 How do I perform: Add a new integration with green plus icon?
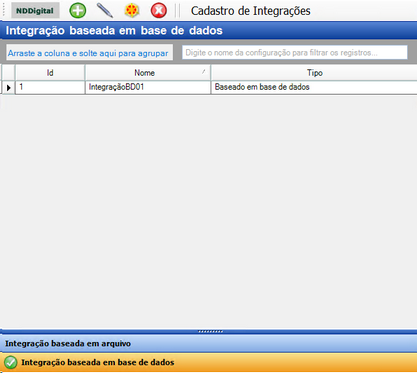tap(77, 10)
